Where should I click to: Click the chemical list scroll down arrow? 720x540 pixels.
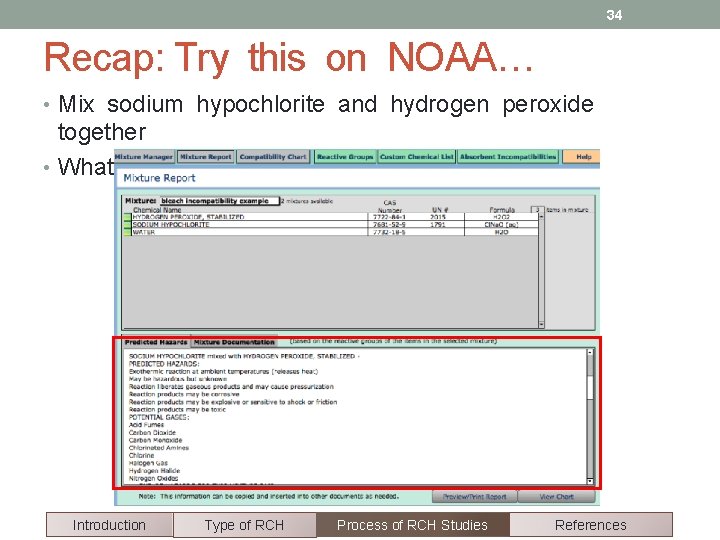click(x=541, y=325)
